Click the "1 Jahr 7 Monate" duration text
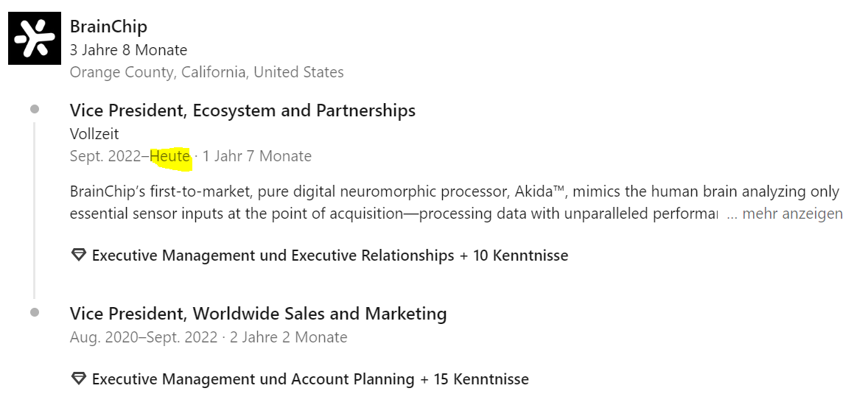868x419 pixels. [x=257, y=156]
